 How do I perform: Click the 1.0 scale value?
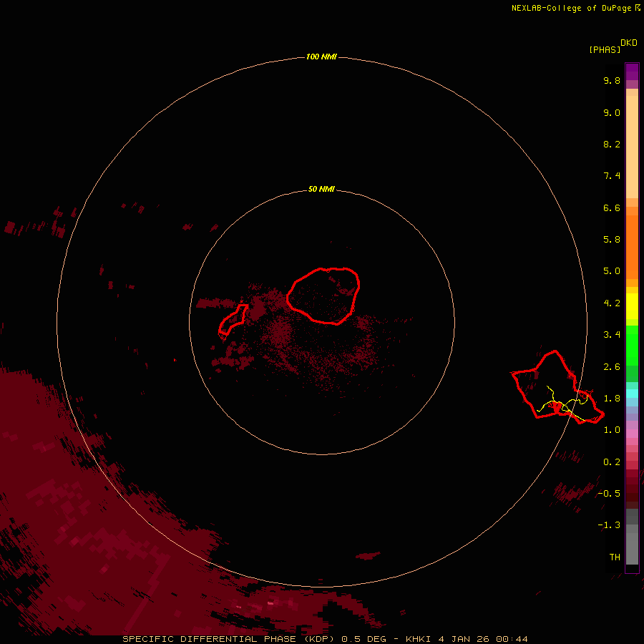tap(612, 430)
